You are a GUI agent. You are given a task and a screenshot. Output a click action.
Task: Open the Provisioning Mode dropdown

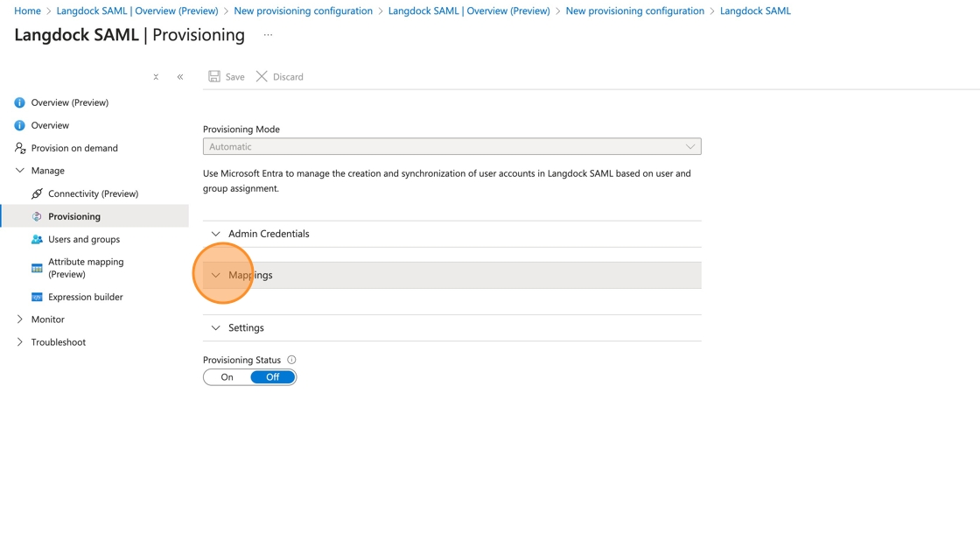(451, 146)
